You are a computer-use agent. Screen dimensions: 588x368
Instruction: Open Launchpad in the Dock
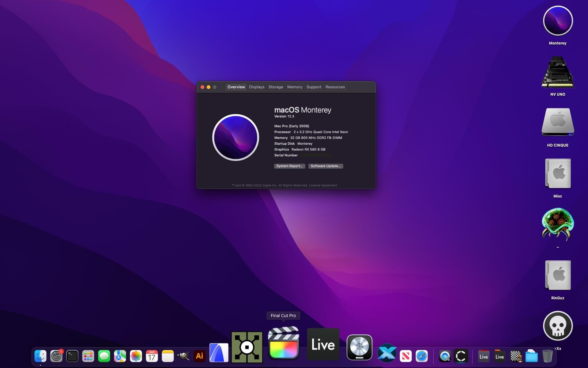[88, 356]
